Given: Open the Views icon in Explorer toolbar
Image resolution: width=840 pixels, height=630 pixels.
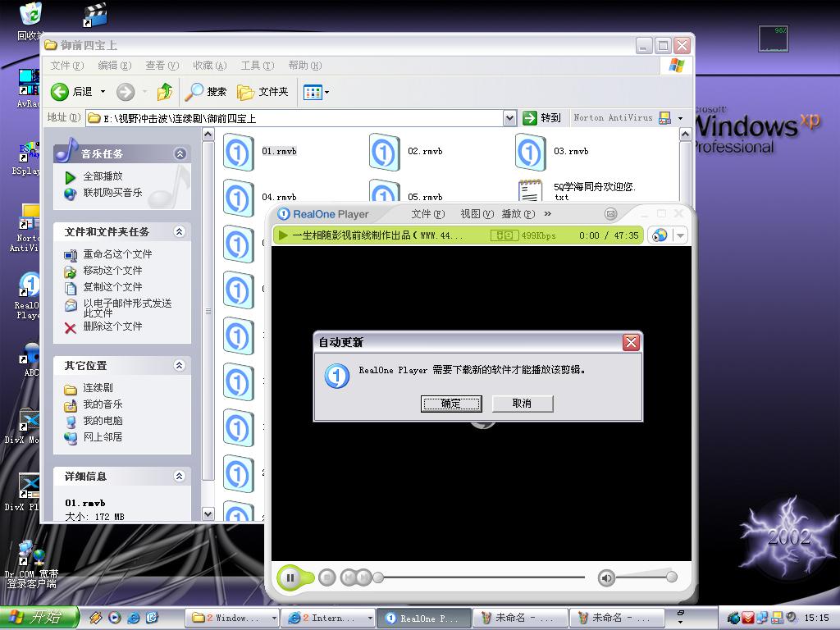Looking at the screenshot, I should pyautogui.click(x=313, y=92).
